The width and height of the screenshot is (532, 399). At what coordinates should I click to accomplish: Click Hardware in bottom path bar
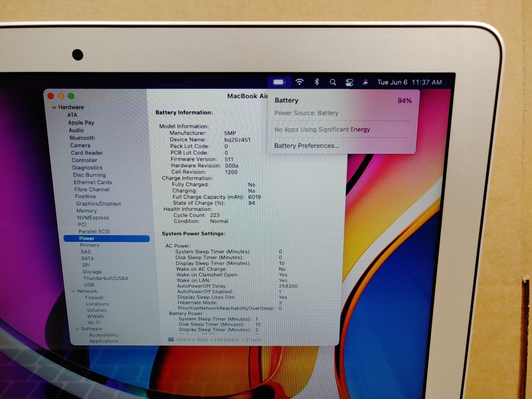point(226,340)
